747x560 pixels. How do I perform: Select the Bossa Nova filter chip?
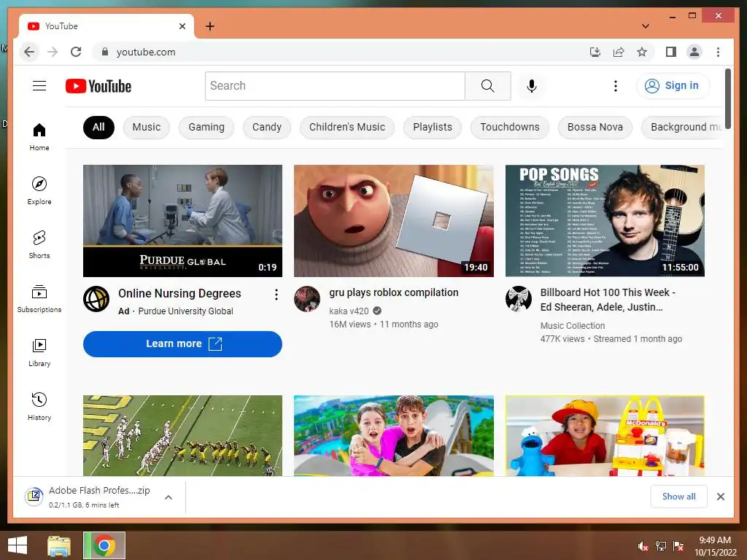[x=595, y=127]
